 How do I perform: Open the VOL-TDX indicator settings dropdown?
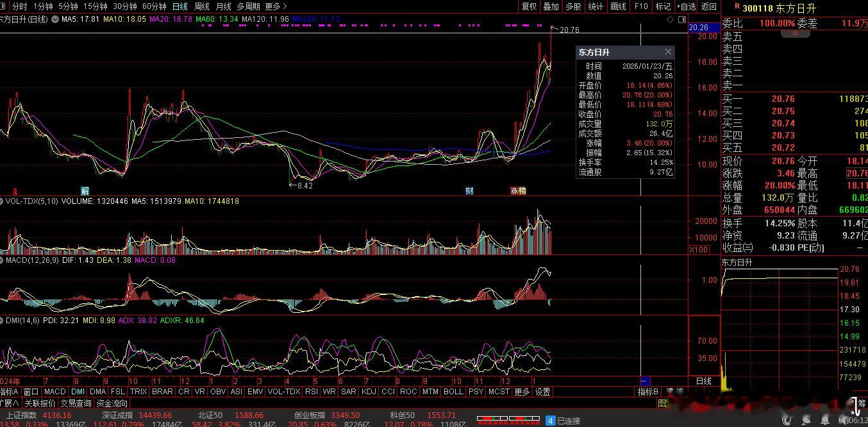3,201
